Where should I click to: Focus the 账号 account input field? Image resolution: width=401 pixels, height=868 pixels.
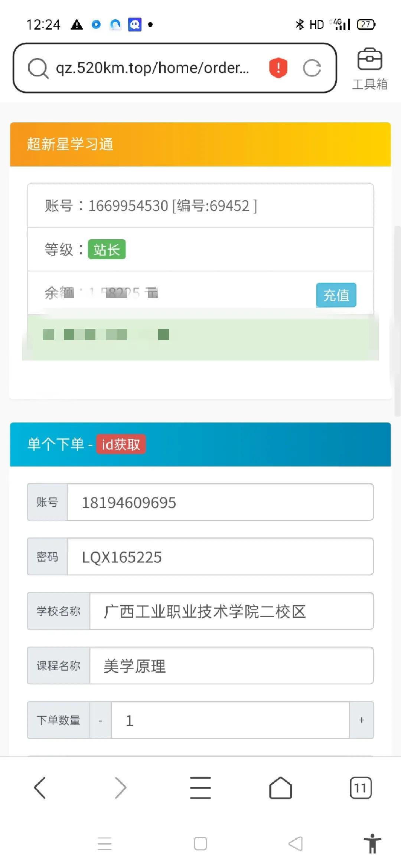click(220, 503)
